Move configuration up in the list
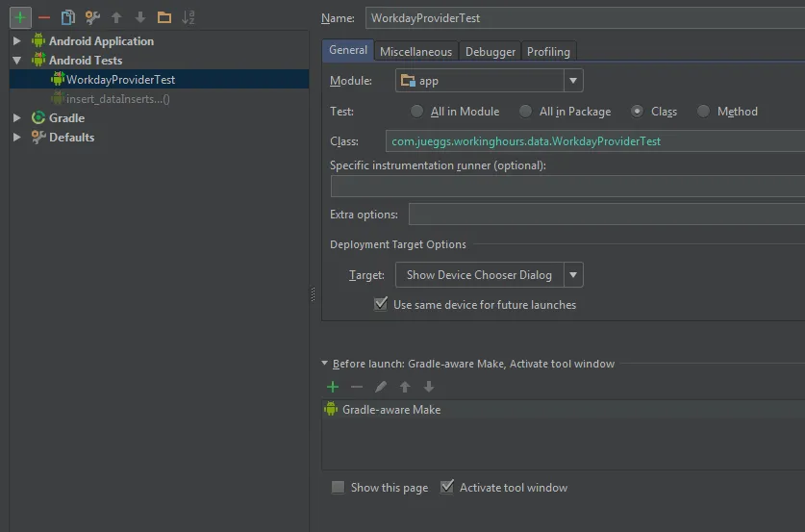The width and height of the screenshot is (805, 532). click(116, 17)
